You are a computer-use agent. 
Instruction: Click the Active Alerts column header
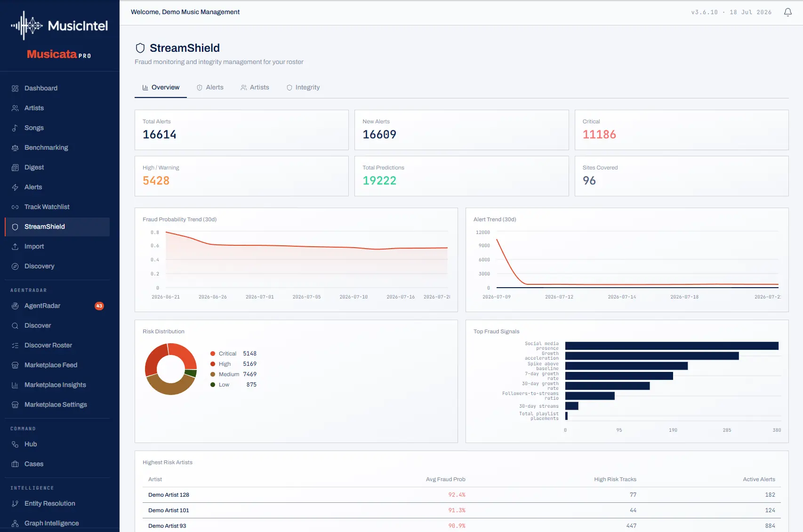click(x=759, y=479)
